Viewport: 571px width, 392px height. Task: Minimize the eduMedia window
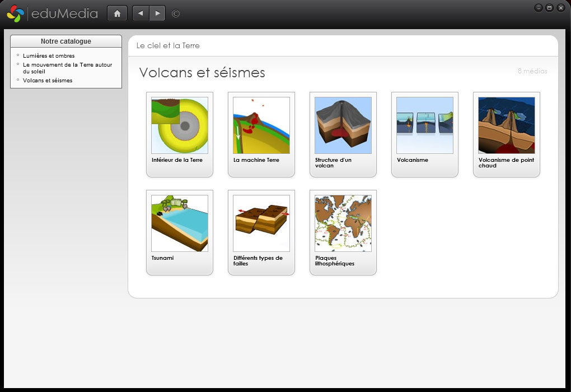pos(539,8)
